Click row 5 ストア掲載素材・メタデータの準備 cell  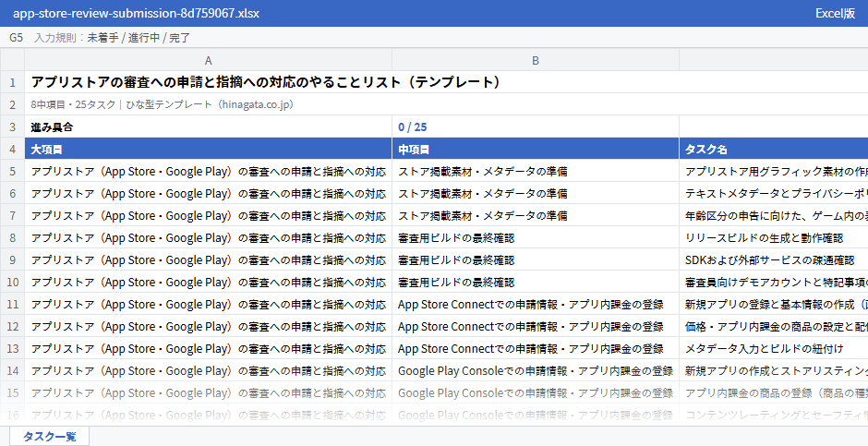(x=536, y=171)
